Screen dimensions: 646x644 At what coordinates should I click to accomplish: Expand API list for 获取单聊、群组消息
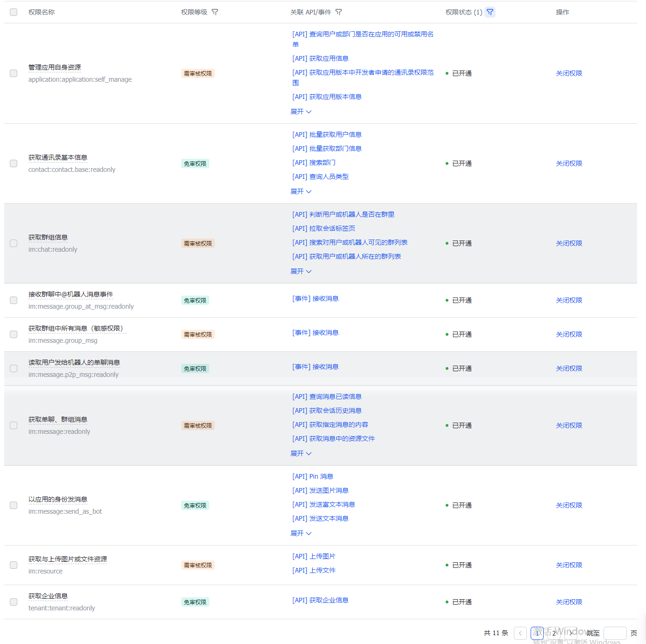click(x=301, y=453)
